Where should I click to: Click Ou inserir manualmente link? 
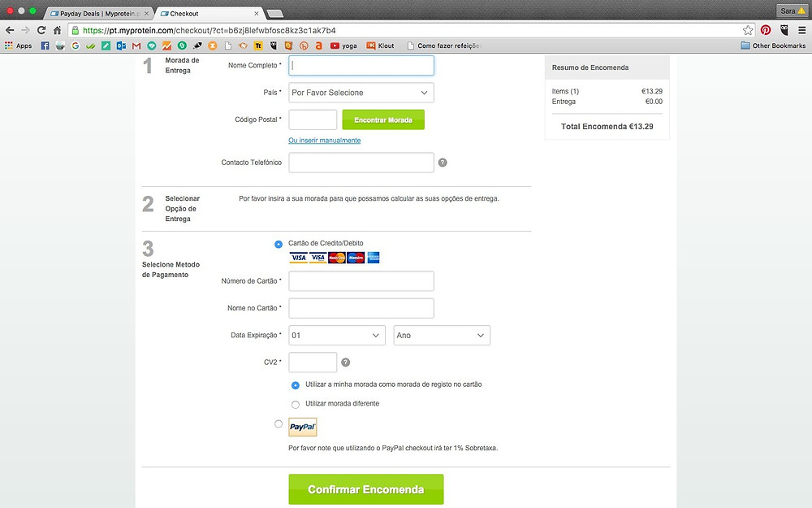(x=324, y=141)
